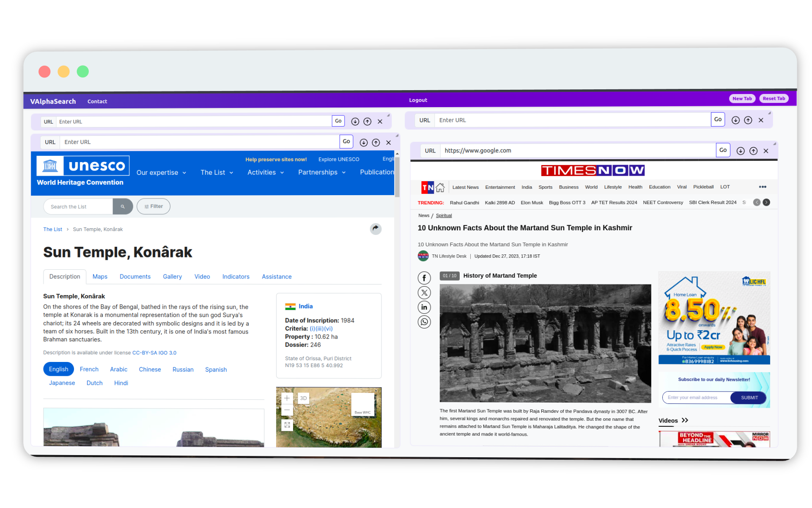Toggle 3D view on UNESCO map widget

click(x=303, y=398)
